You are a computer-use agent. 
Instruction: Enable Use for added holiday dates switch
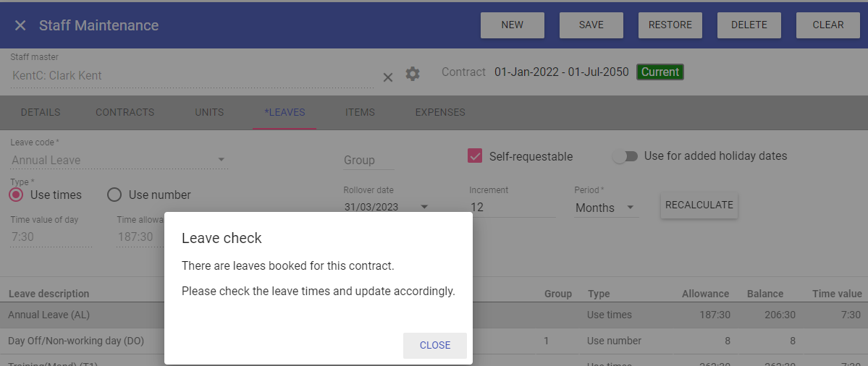coord(625,156)
